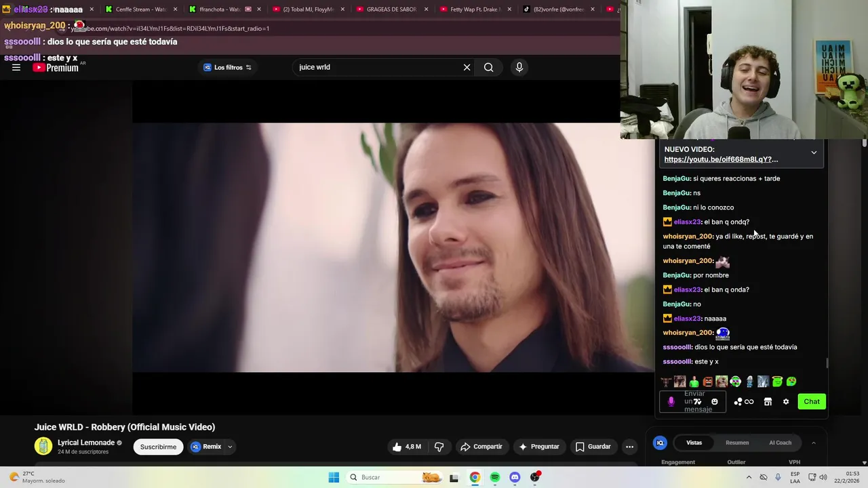Open Spotify from taskbar
868x488 pixels.
[495, 477]
